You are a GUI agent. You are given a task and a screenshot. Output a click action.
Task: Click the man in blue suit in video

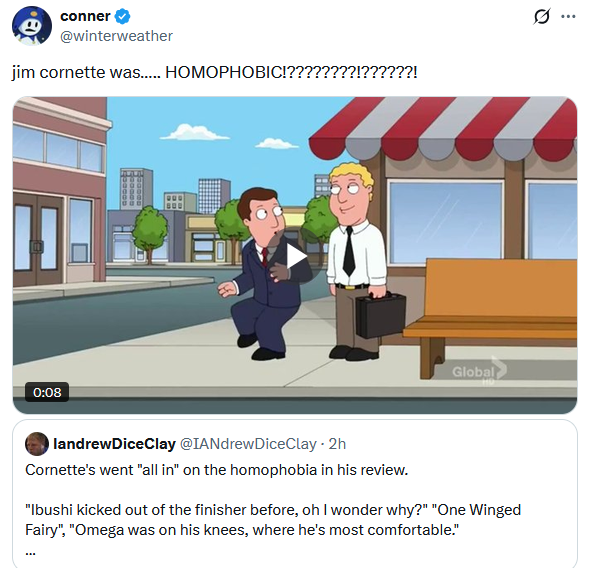[x=264, y=273]
